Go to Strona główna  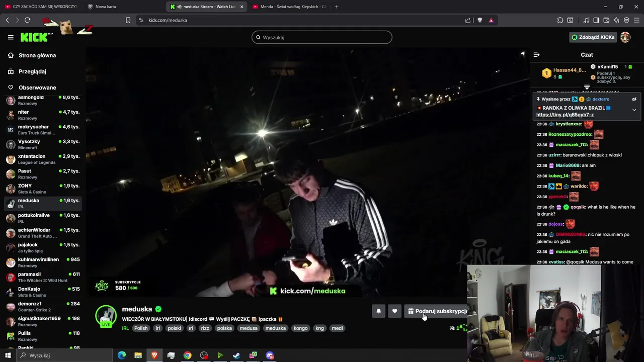37,55
